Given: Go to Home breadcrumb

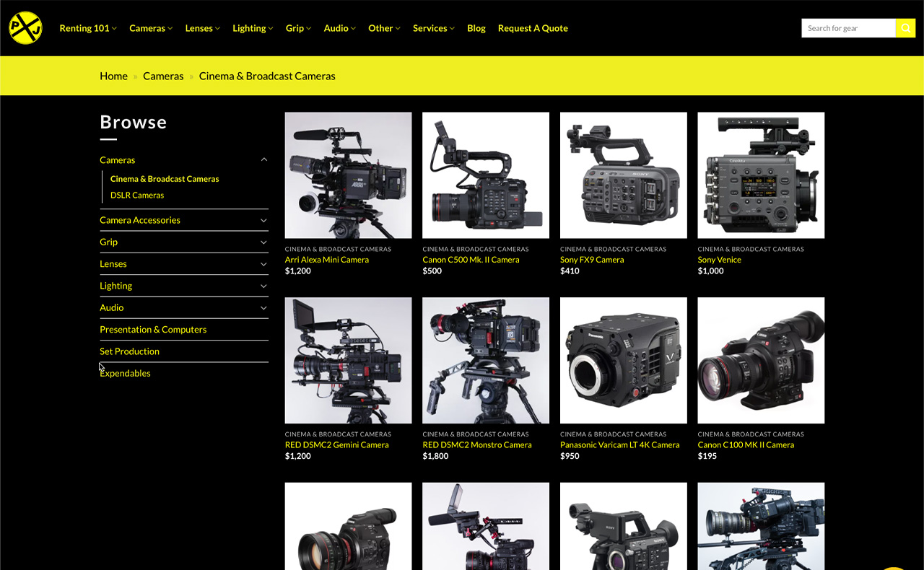Looking at the screenshot, I should pos(113,76).
